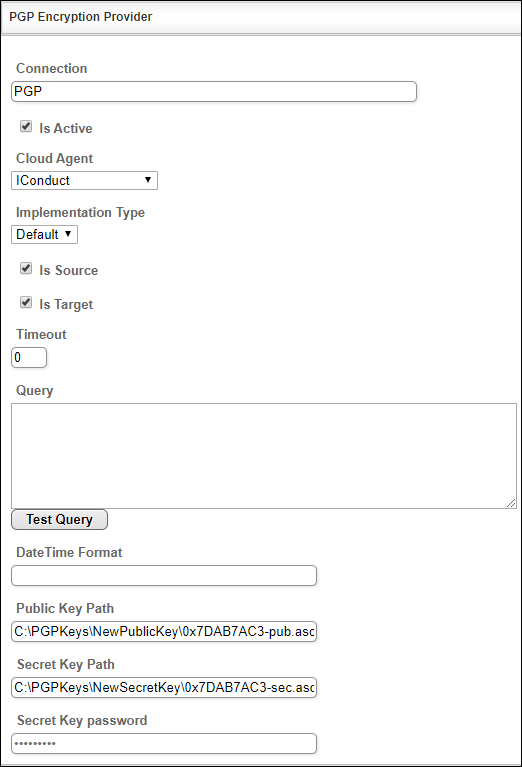Uncheck the Is Active checkbox
522x767 pixels.
[26, 127]
